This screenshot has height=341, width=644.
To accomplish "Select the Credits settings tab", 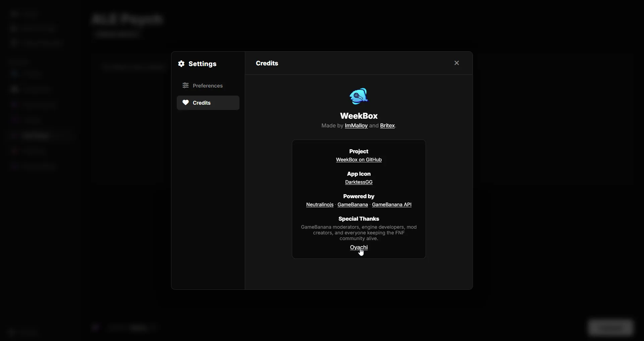I will (x=208, y=103).
